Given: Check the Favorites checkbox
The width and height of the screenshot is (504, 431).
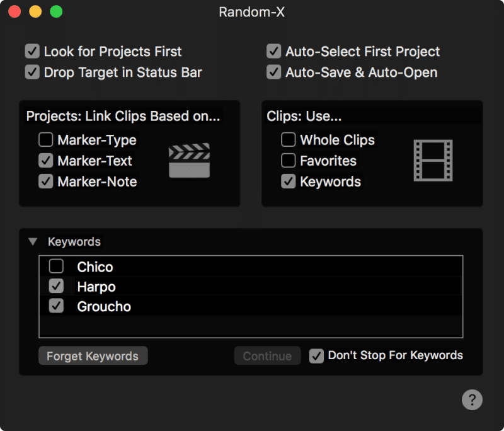Looking at the screenshot, I should click(x=288, y=161).
